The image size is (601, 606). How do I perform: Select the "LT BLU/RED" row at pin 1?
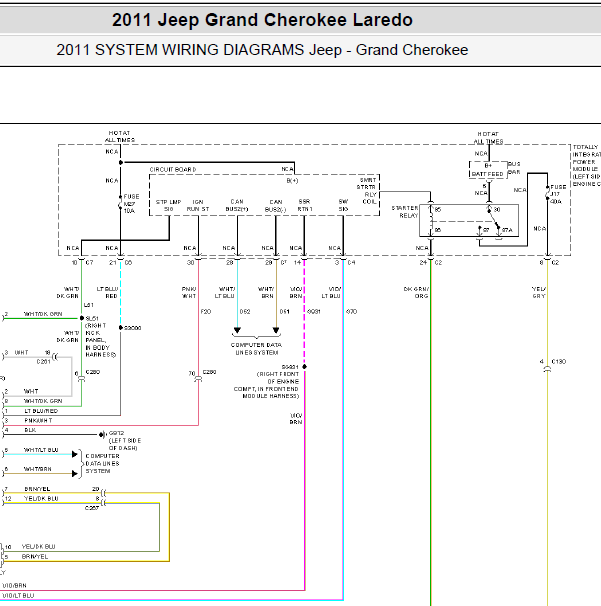click(41, 411)
